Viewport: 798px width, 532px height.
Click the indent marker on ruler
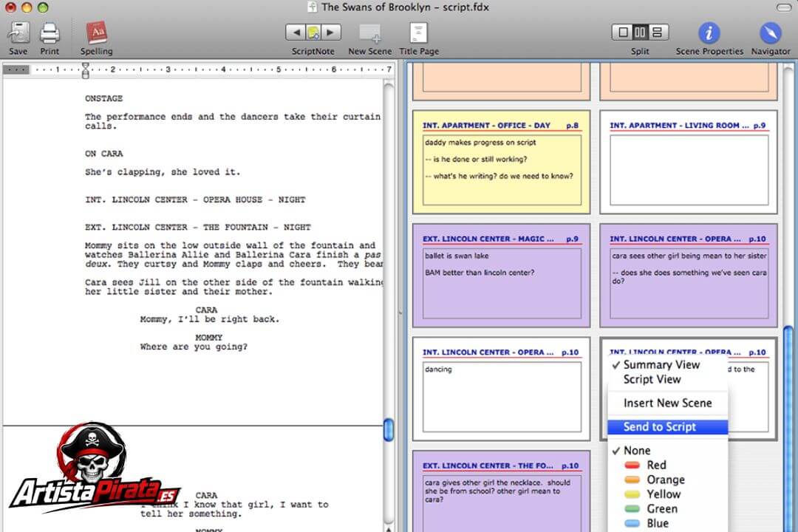86,70
